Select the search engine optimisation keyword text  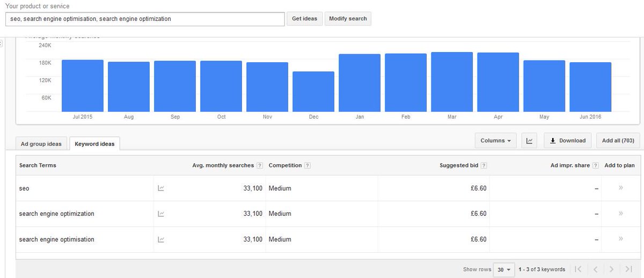point(56,239)
